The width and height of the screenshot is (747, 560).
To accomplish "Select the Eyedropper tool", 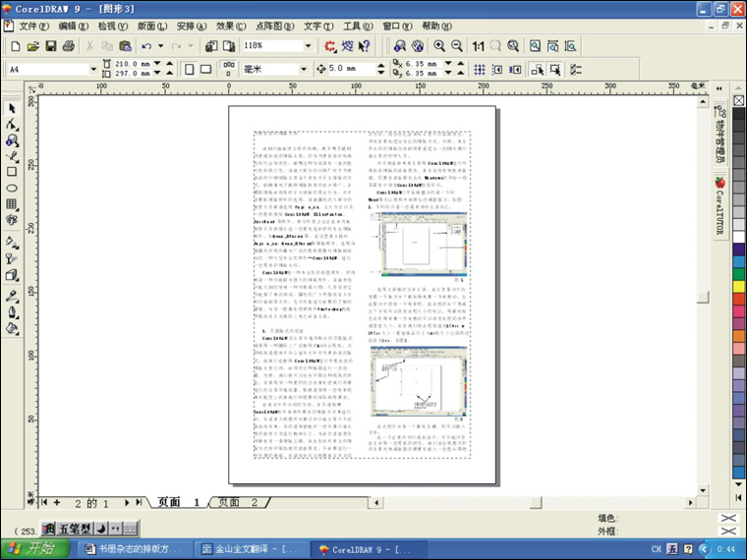I will click(x=12, y=296).
